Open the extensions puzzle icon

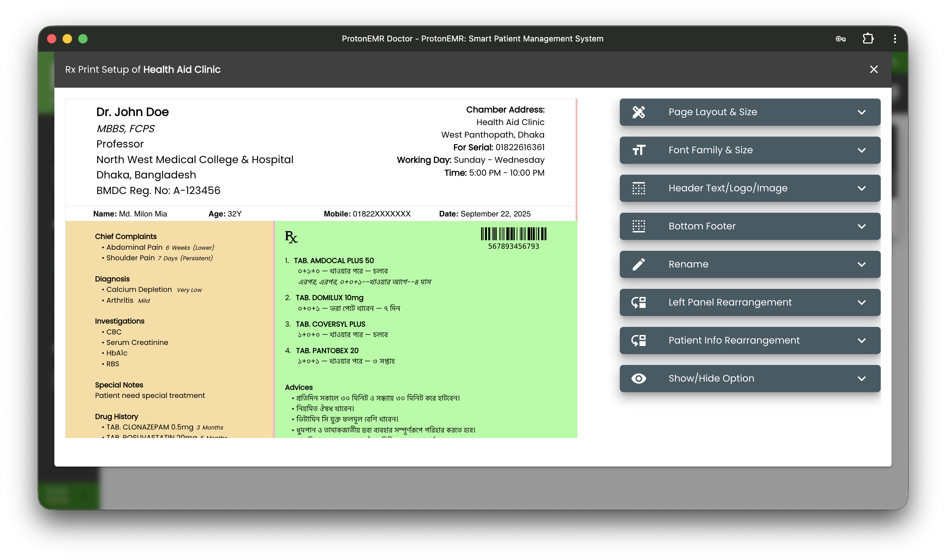click(868, 39)
